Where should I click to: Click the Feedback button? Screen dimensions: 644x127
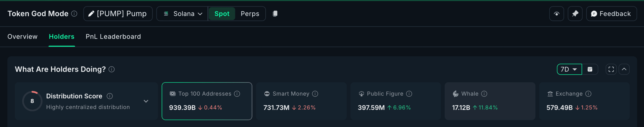[611, 14]
